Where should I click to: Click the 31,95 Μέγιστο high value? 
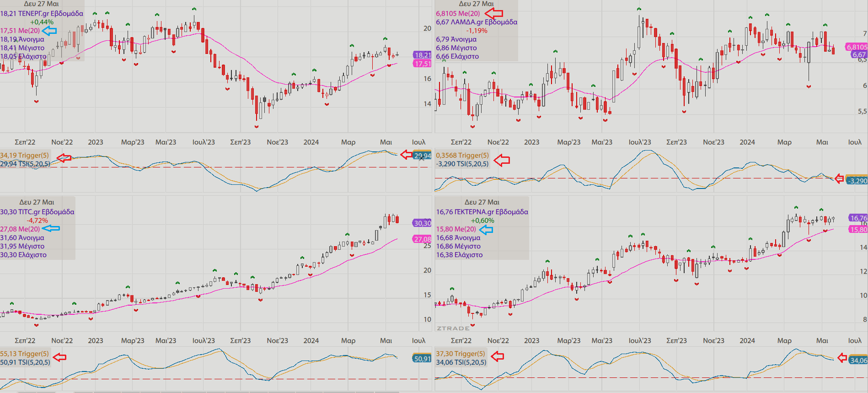(x=22, y=246)
